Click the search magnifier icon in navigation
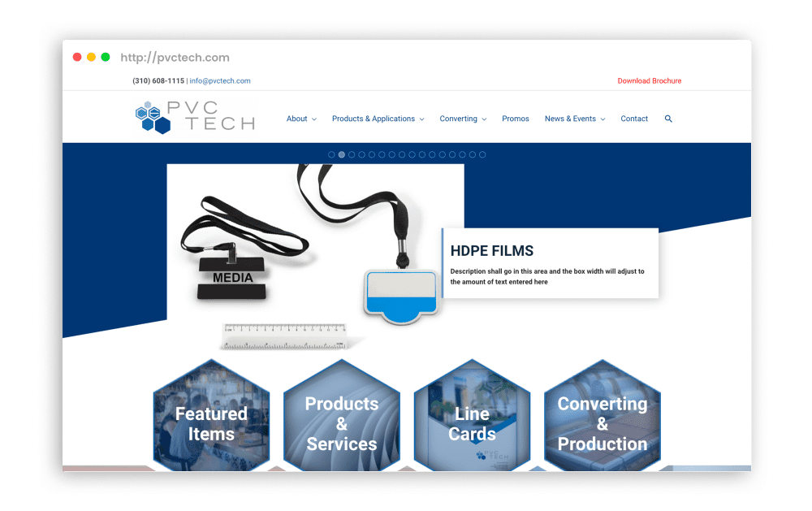812x511 pixels. pos(668,119)
